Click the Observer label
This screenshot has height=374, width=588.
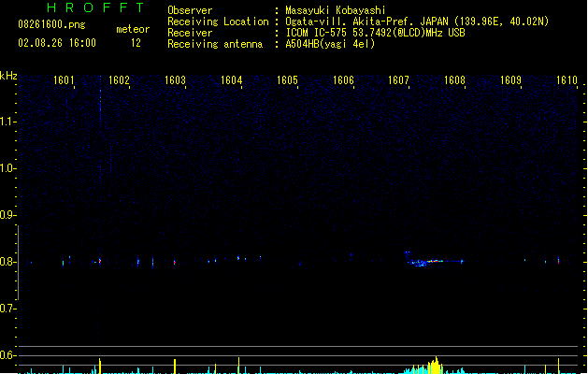190,10
